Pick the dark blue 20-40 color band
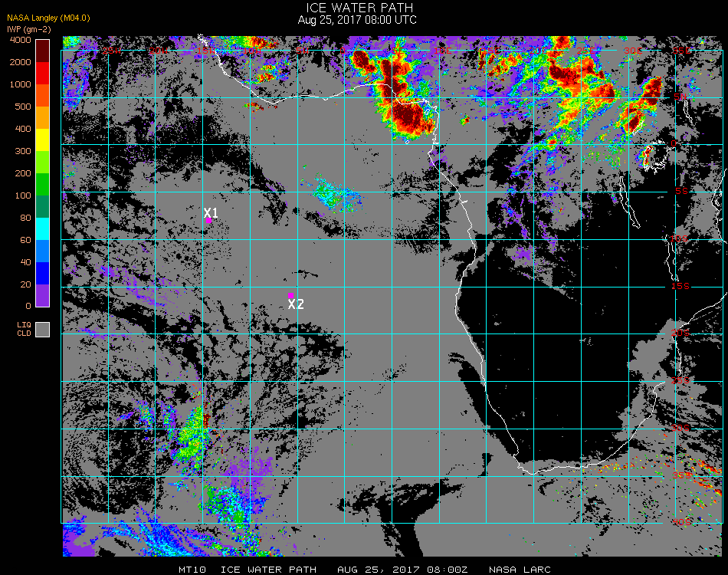Image resolution: width=728 pixels, height=575 pixels. click(43, 274)
